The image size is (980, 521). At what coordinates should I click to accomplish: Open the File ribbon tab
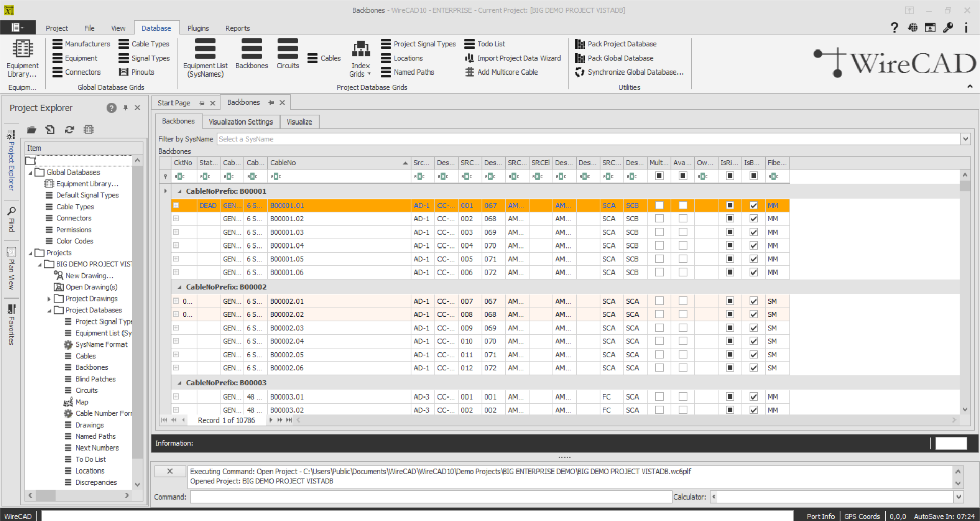point(89,28)
